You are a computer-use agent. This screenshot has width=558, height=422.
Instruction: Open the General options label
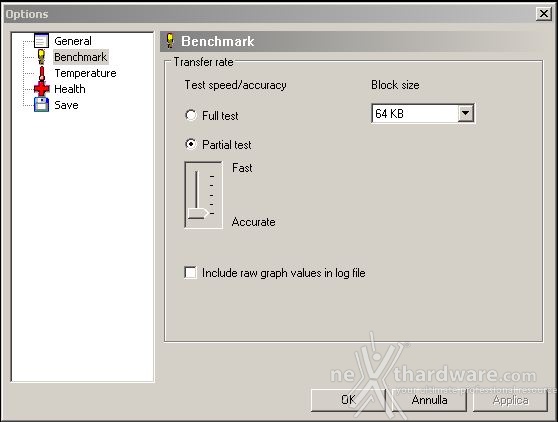tap(73, 41)
